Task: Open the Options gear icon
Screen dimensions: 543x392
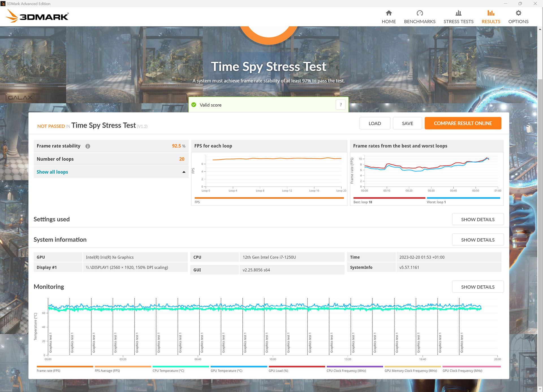Action: [x=518, y=13]
